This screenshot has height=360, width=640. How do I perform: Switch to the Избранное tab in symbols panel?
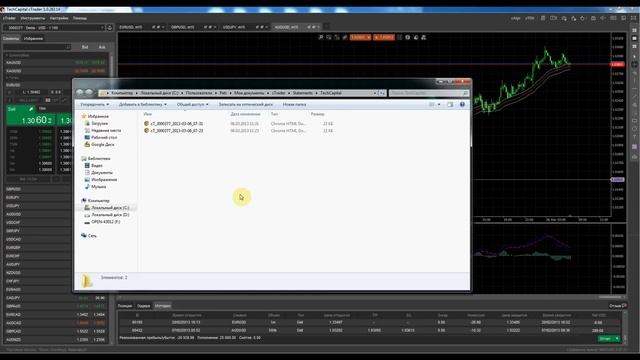click(x=33, y=38)
